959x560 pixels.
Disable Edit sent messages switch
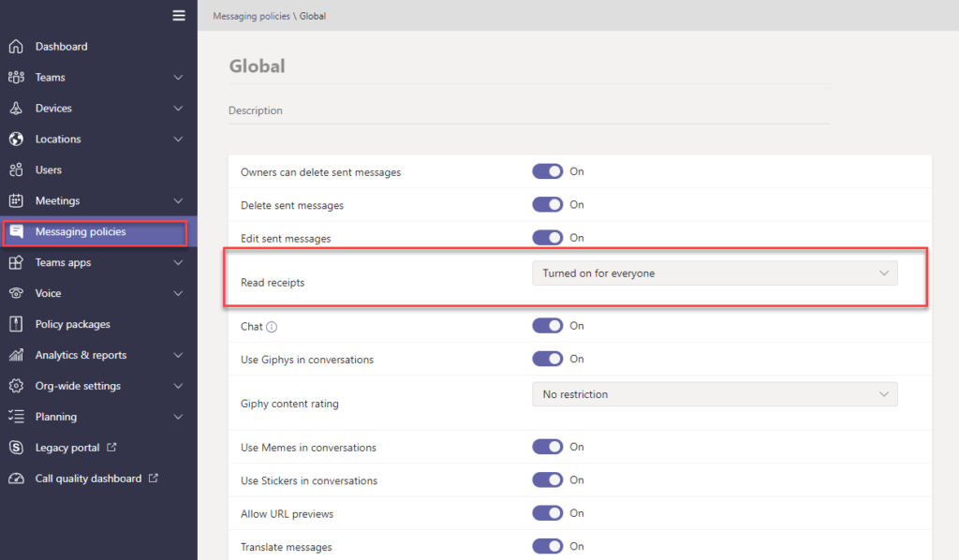[x=548, y=238]
